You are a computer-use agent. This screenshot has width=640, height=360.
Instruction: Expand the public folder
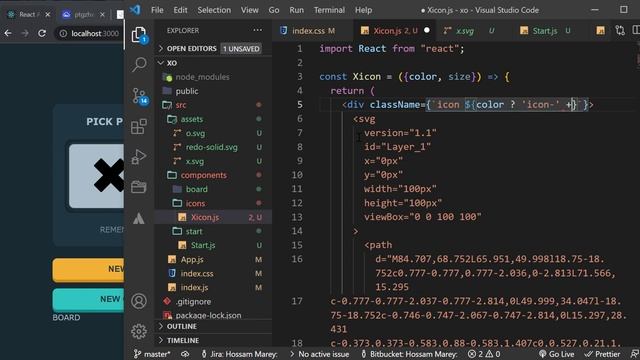[x=213, y=91]
